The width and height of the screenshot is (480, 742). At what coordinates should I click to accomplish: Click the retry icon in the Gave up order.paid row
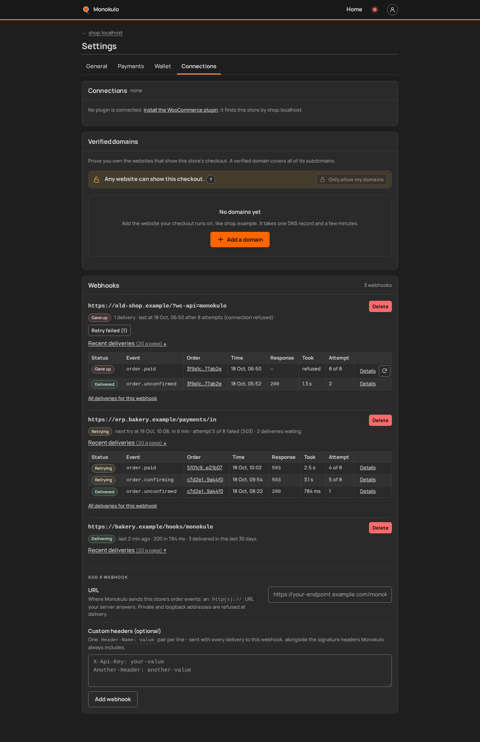point(385,371)
